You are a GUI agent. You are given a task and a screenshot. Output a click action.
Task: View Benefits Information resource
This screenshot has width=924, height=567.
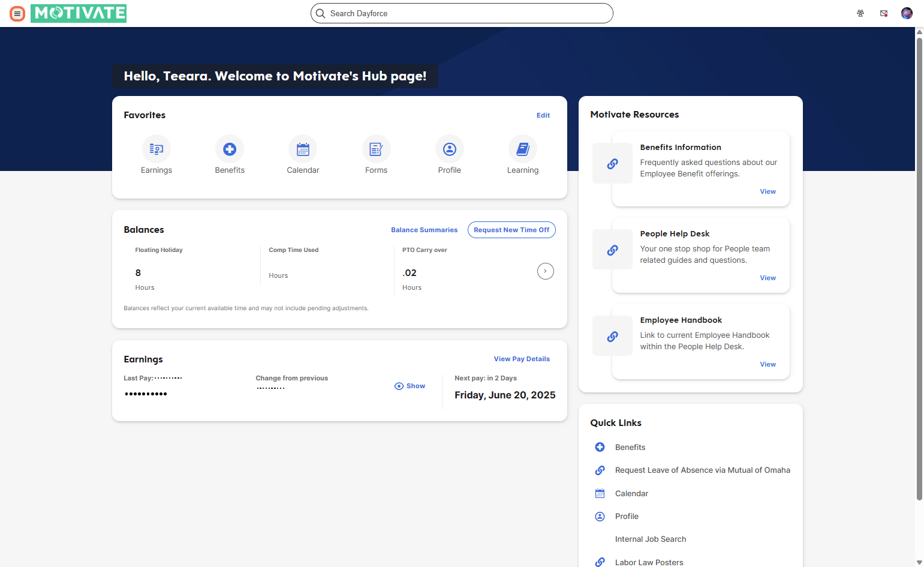pos(768,191)
